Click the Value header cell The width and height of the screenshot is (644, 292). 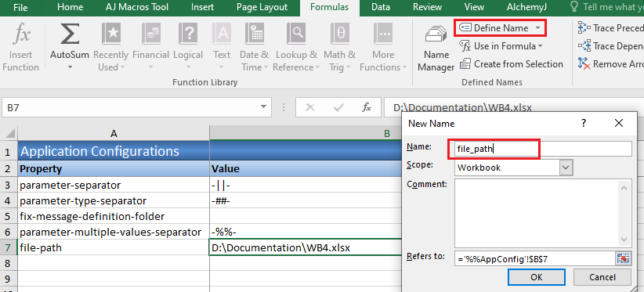(306, 168)
